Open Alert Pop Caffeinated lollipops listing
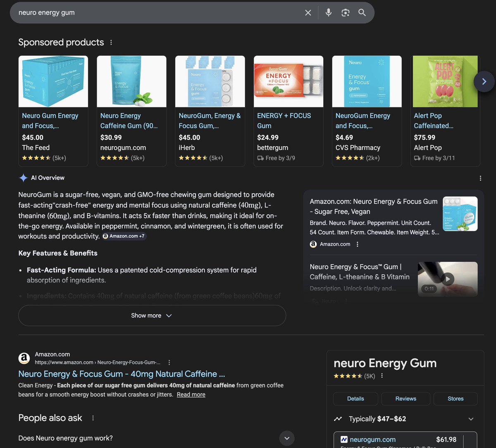This screenshot has height=448, width=496. coord(434,121)
